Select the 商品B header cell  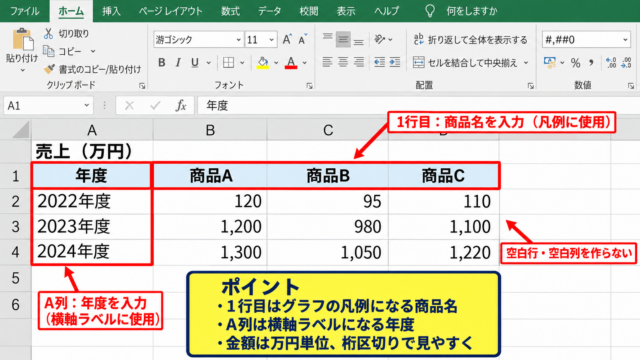click(328, 176)
